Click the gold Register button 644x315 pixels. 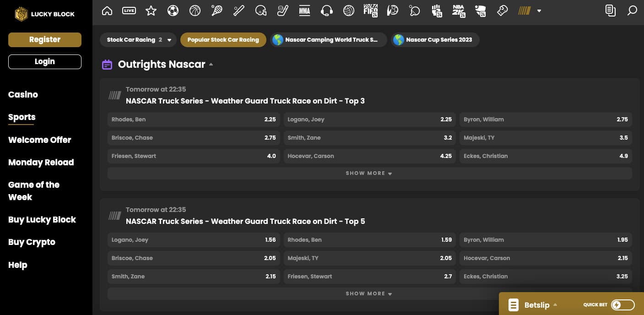45,40
